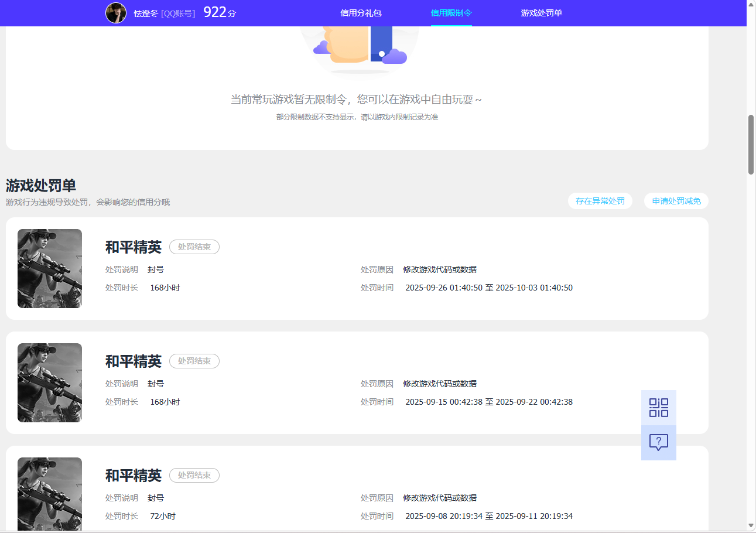Open game thumbnail of 2025-09-08 penalty

coord(50,494)
